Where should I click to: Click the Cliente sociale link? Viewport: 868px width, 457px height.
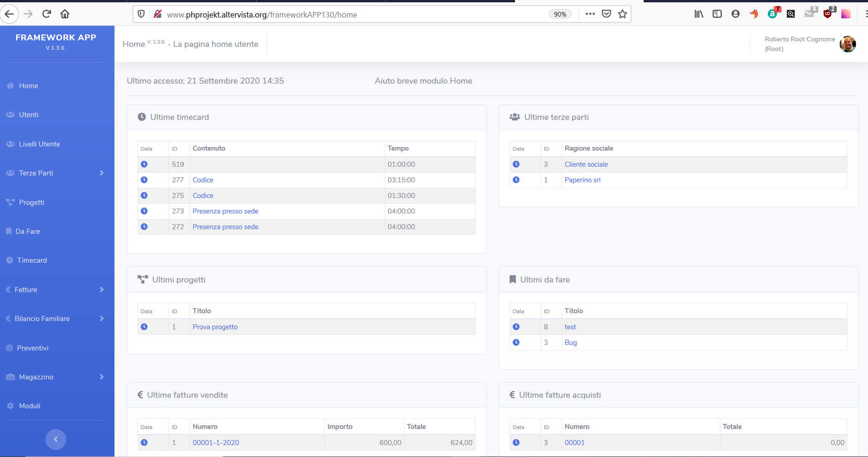pyautogui.click(x=586, y=164)
